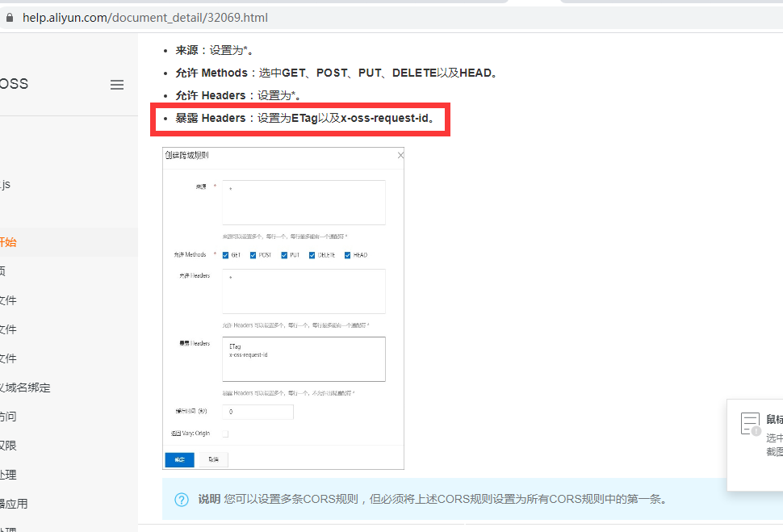Uncheck the GET method checkbox

click(x=226, y=254)
